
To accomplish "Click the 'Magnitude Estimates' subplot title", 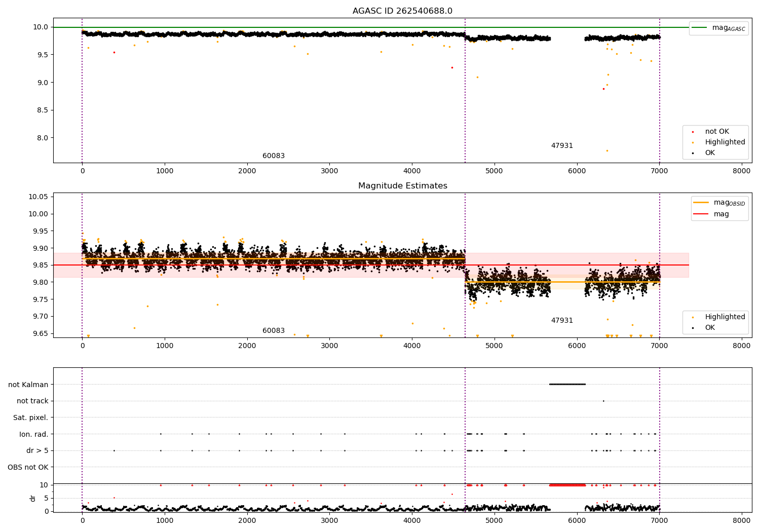I will pos(402,186).
